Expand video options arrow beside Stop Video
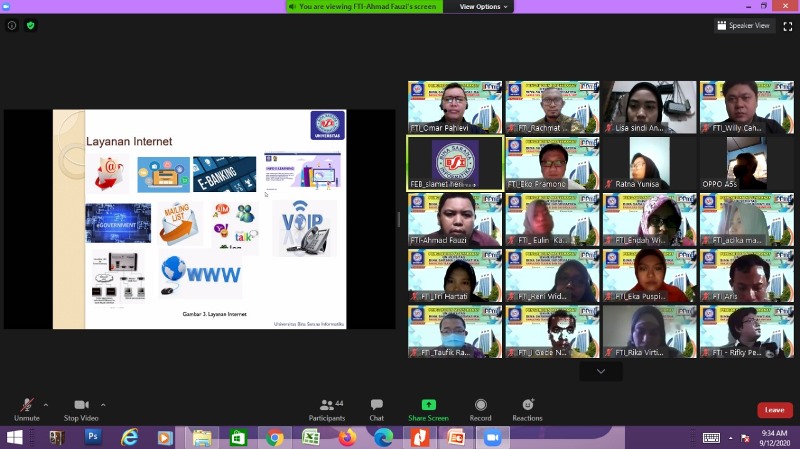Viewport: 800px width, 449px height. 103,405
